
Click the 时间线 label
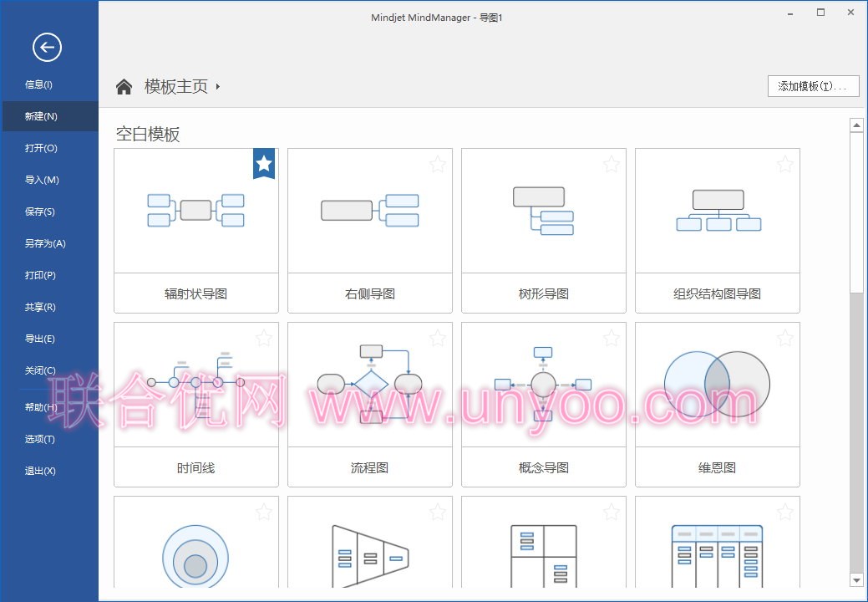[196, 468]
